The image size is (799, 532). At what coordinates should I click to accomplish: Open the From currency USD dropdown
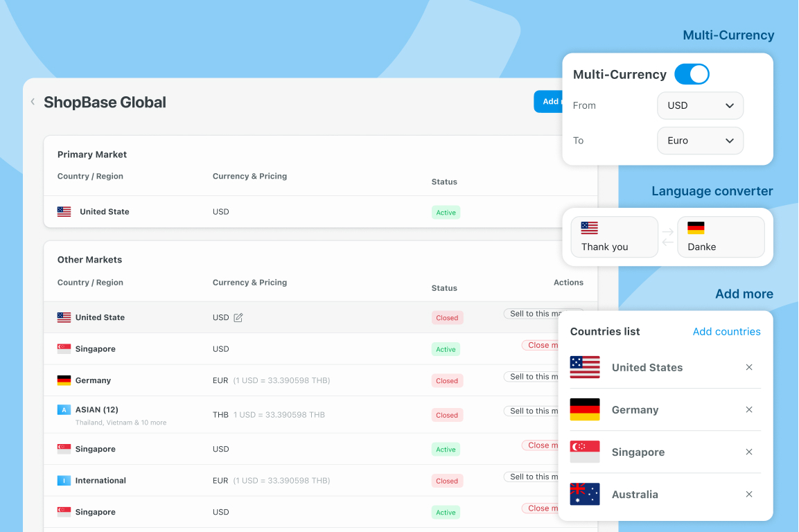coord(700,106)
